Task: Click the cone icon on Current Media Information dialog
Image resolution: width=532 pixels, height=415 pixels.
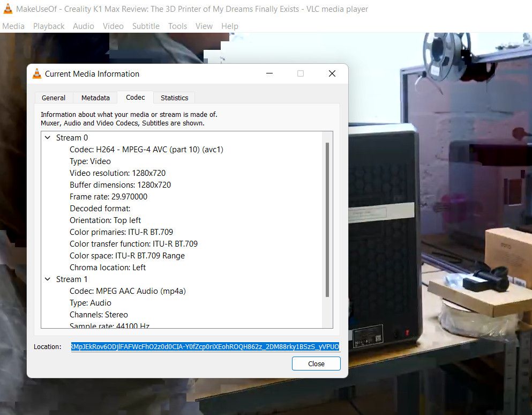Action: 36,73
